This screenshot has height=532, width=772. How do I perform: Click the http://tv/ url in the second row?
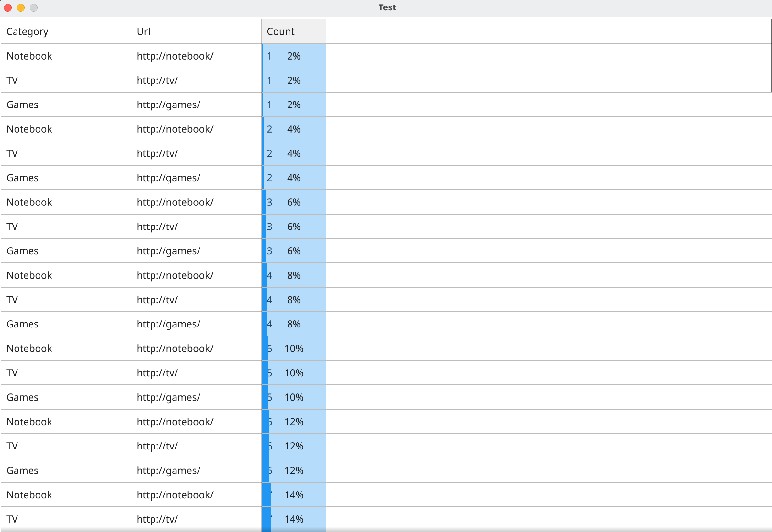click(x=157, y=80)
